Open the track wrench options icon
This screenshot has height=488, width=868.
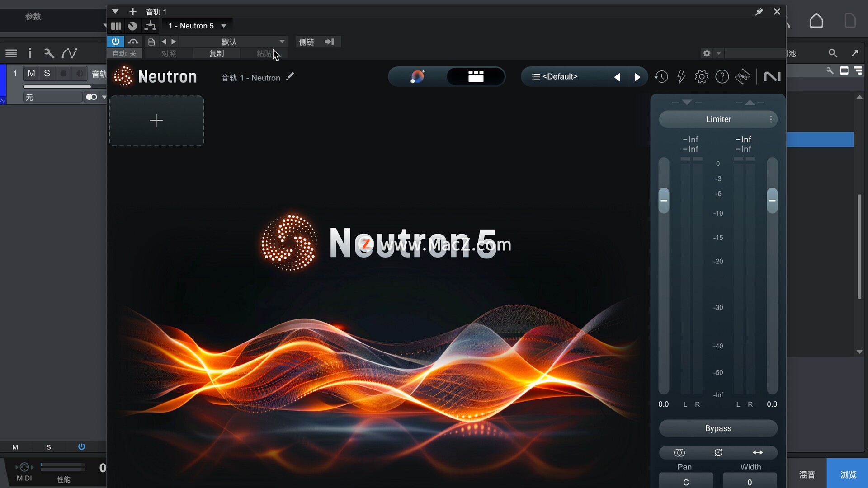point(49,53)
